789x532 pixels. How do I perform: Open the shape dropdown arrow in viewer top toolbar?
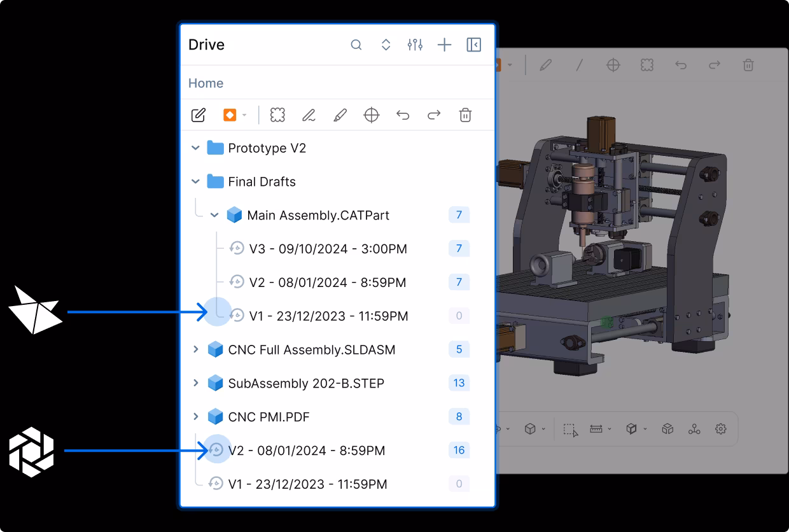(510, 65)
